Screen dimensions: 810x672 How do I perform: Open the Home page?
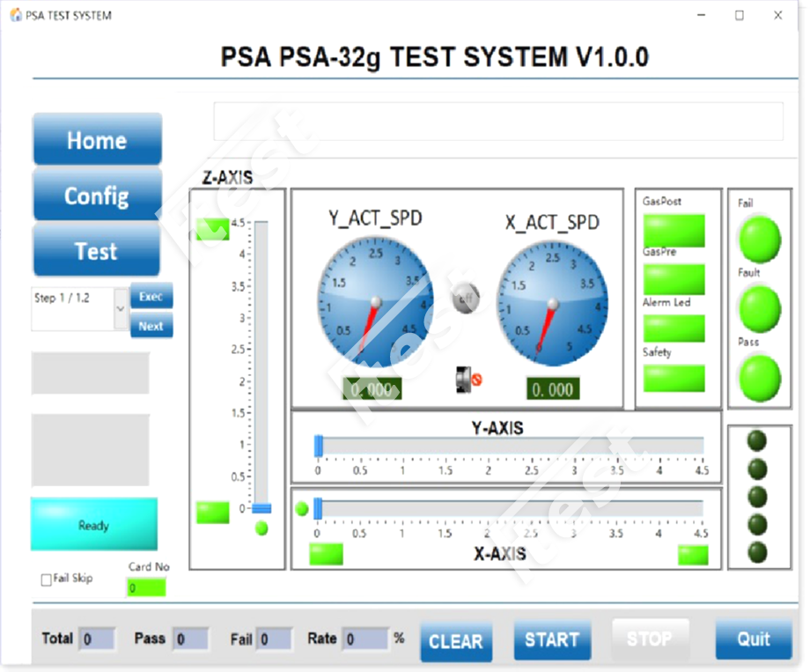point(97,140)
